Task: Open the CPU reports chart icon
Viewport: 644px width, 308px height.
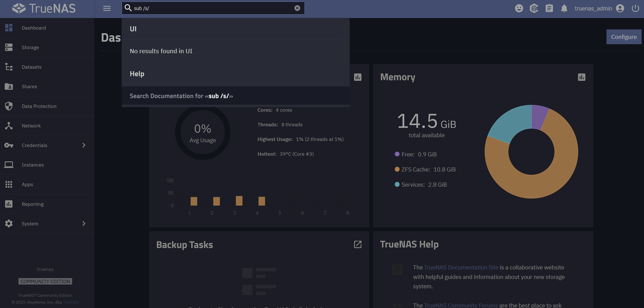Action: [357, 77]
